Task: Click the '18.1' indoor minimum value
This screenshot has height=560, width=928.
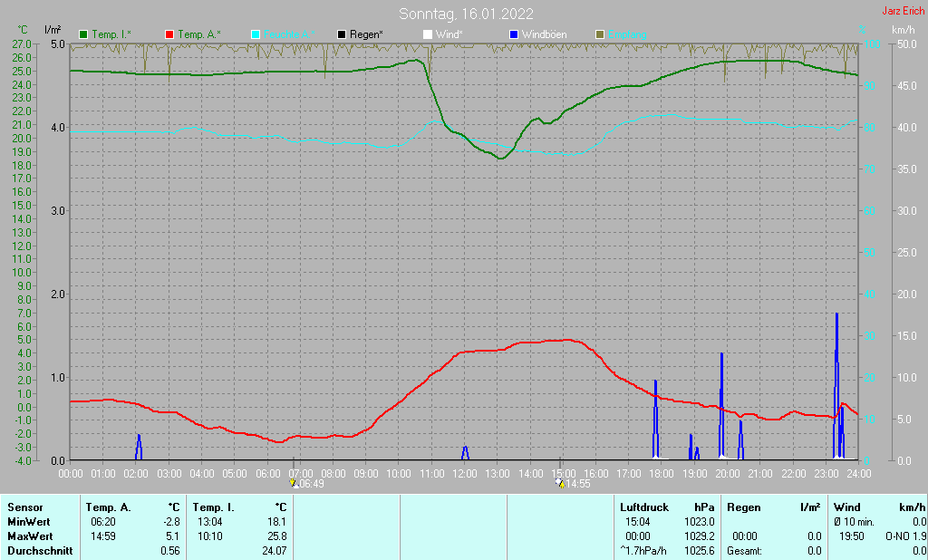Action: [277, 522]
